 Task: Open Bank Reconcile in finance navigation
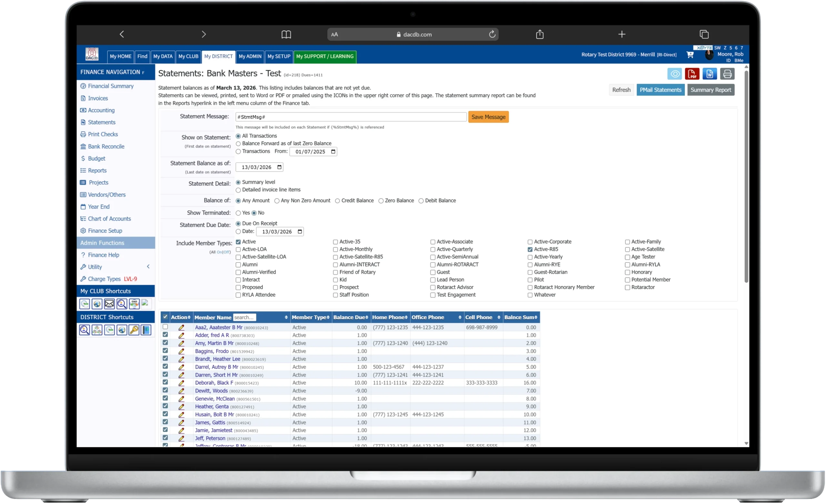106,146
